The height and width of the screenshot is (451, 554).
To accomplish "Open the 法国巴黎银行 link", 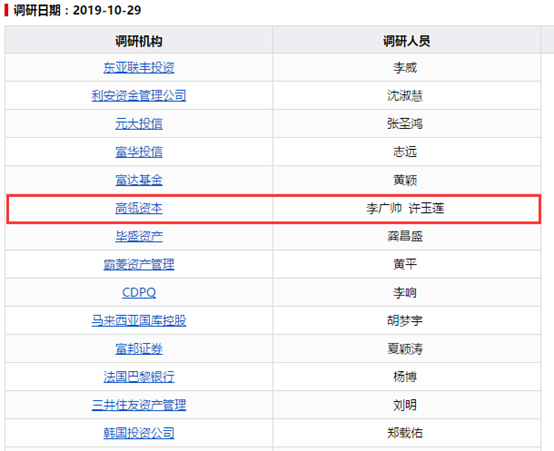I will (x=138, y=377).
